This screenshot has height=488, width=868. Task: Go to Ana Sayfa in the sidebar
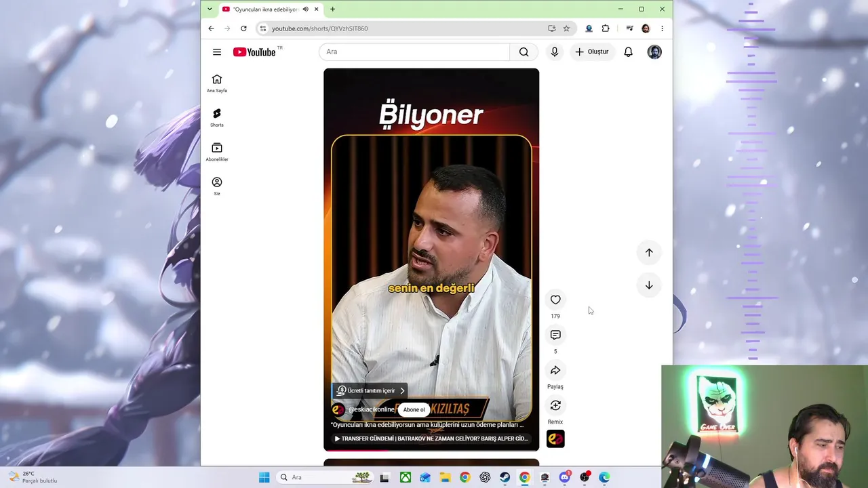click(217, 83)
